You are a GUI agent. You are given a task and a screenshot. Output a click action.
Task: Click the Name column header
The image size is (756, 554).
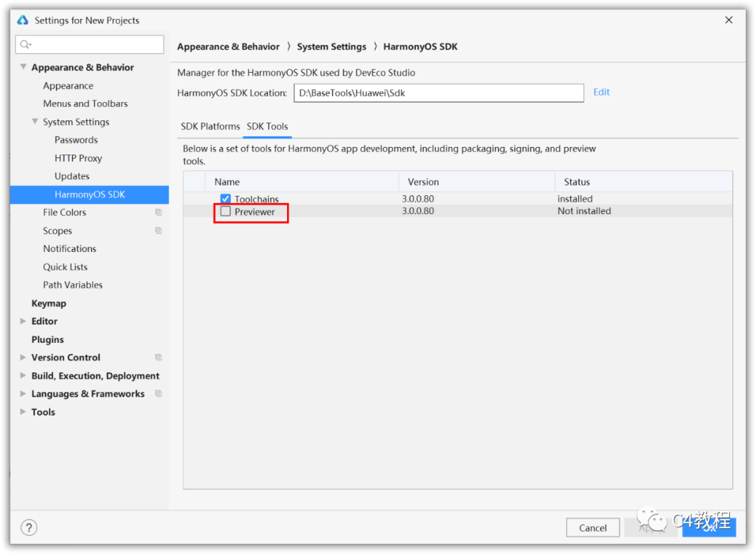(302, 182)
